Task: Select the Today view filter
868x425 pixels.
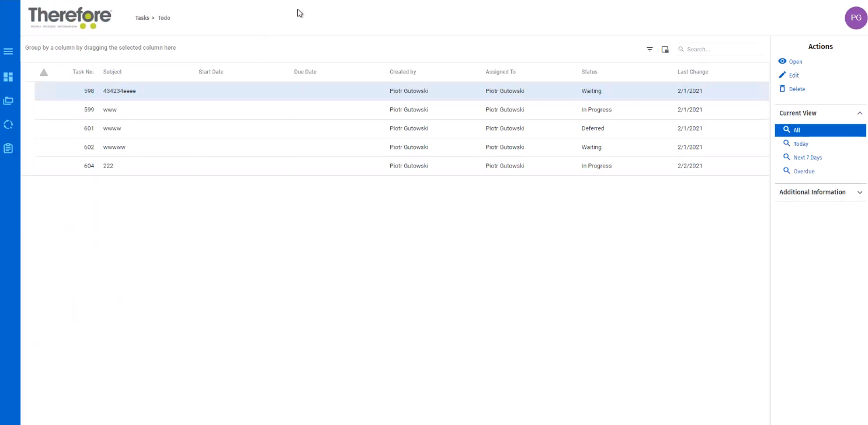Action: click(800, 144)
